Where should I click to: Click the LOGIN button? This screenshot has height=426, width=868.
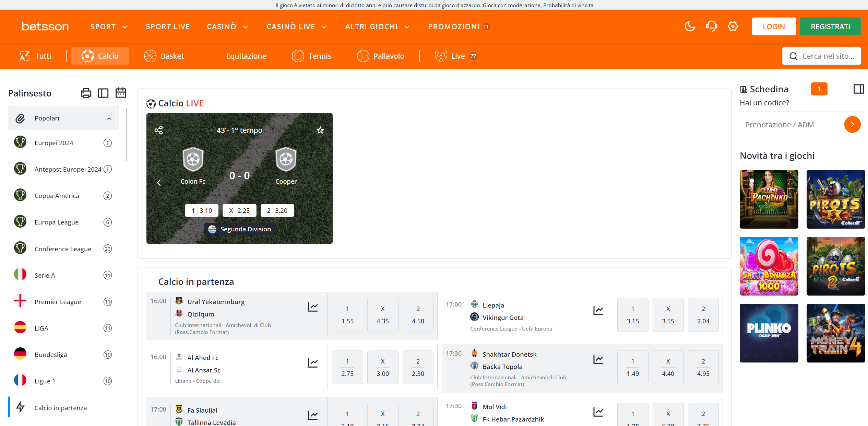click(x=774, y=26)
